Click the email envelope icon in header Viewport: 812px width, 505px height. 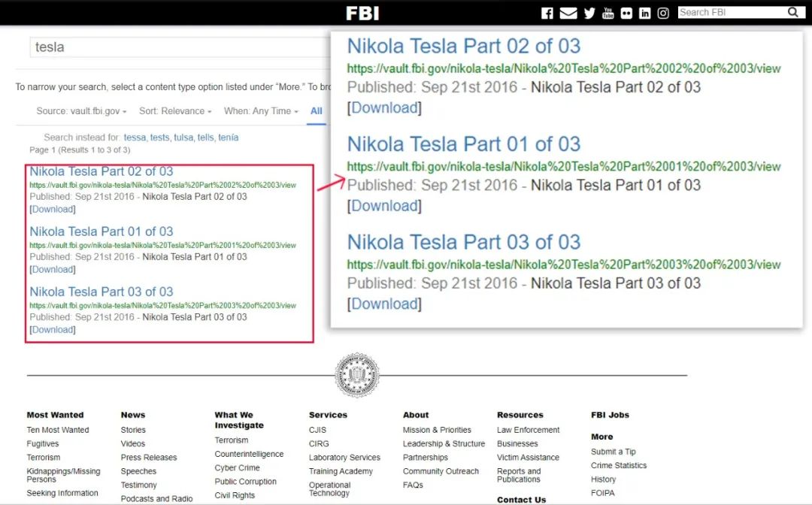pyautogui.click(x=568, y=13)
